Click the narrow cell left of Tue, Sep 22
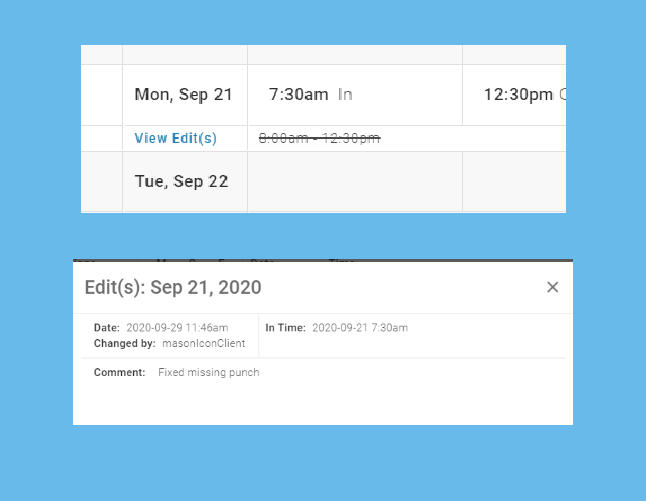The width and height of the screenshot is (646, 501). pyautogui.click(x=101, y=181)
